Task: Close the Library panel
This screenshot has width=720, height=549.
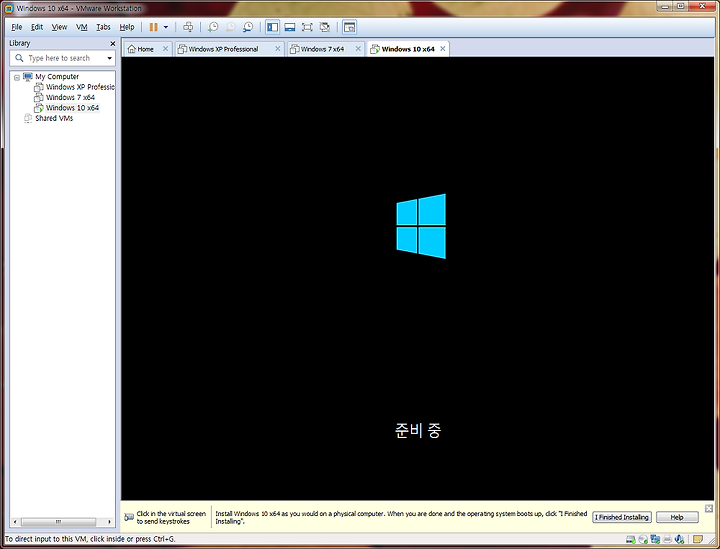Action: coord(112,43)
